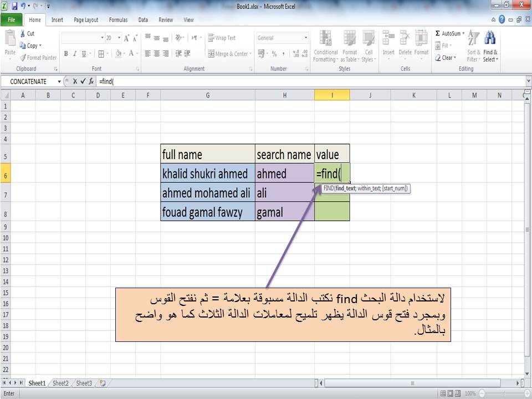
Task: Switch to the Insert tab
Action: tap(57, 20)
